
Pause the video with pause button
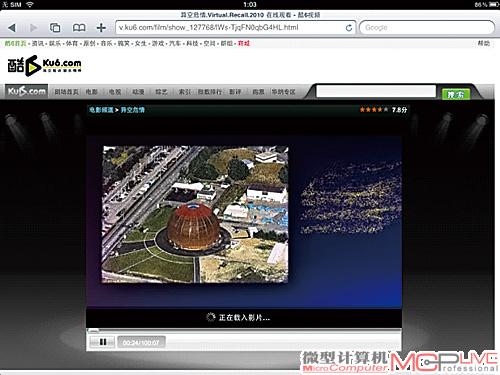click(103, 342)
